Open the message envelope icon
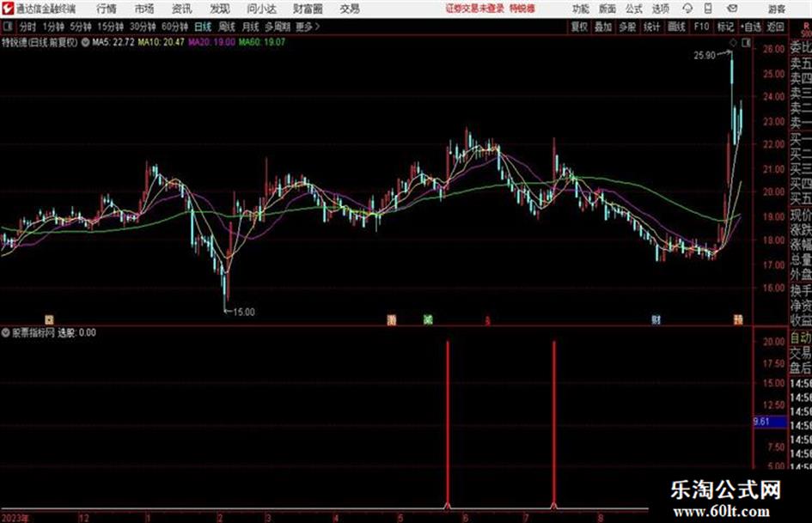The image size is (812, 523). tap(732, 9)
